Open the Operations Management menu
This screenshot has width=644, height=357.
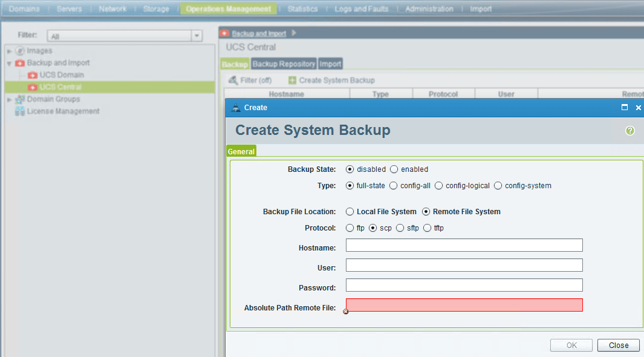229,8
